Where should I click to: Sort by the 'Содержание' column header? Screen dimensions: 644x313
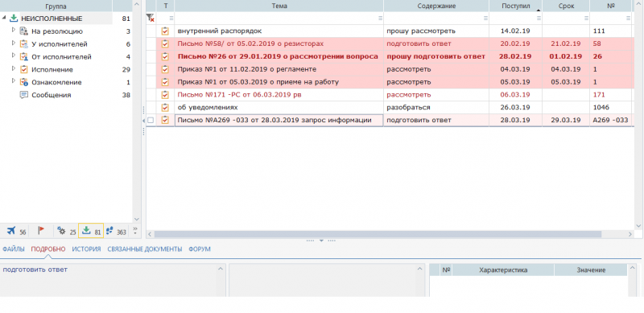[x=436, y=6]
